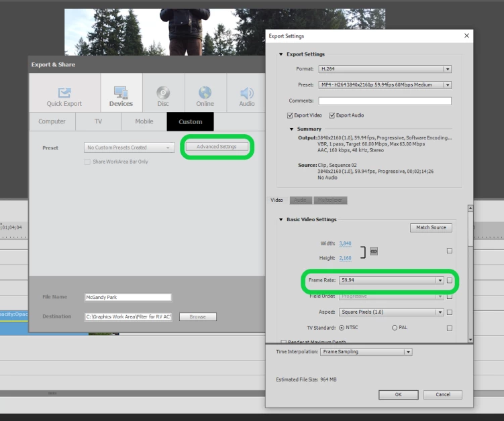The image size is (504, 421).
Task: Collapse the Summary section
Action: tap(291, 129)
